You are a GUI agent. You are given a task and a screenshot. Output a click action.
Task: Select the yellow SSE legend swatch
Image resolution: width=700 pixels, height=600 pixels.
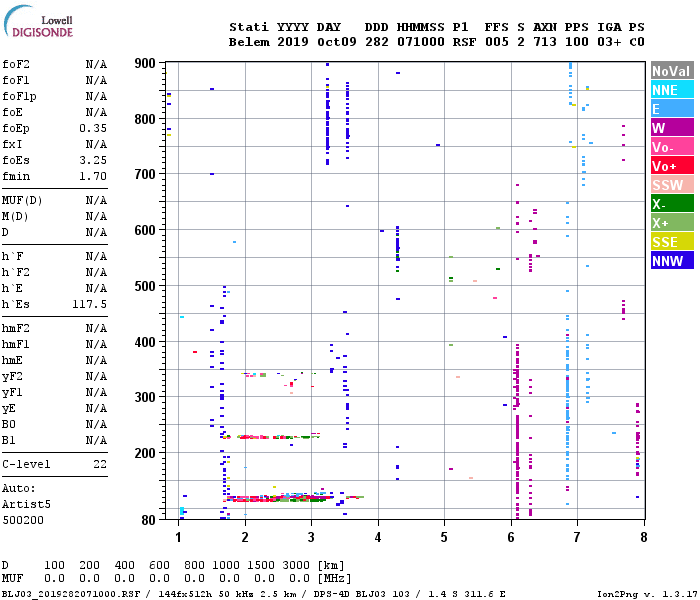(x=672, y=242)
